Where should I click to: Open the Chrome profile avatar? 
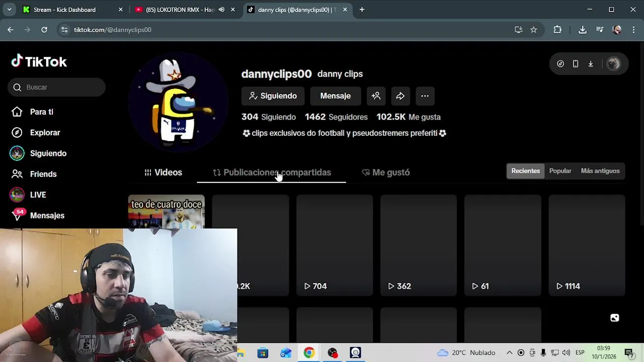point(617,30)
